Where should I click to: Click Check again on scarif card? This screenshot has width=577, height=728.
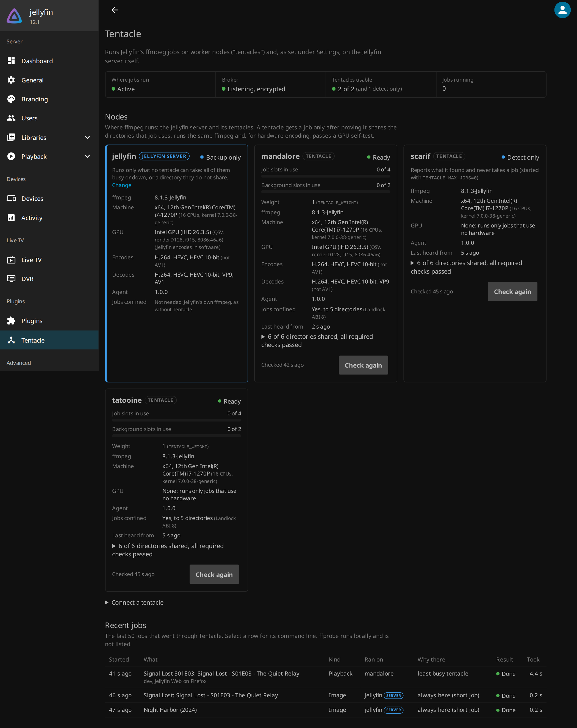coord(512,291)
